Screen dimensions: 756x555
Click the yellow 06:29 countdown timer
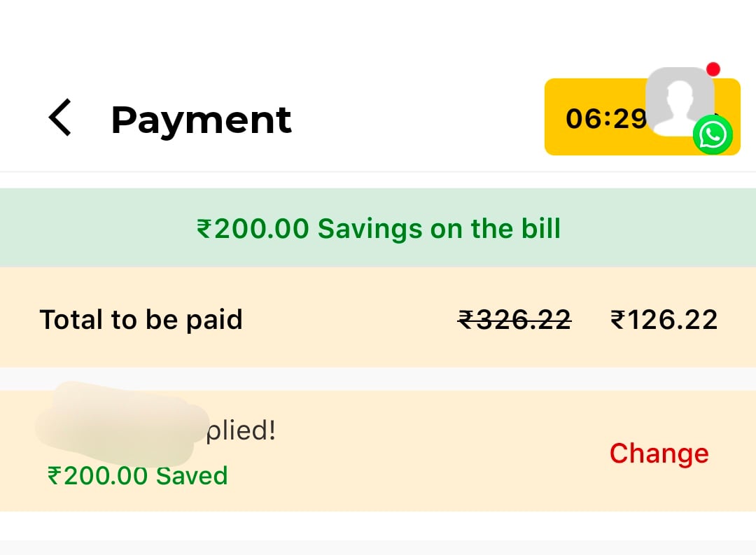595,118
